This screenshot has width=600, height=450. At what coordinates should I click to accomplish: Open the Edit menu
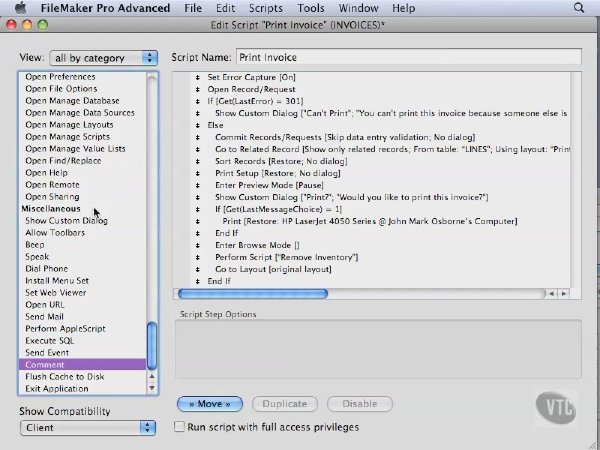point(225,8)
